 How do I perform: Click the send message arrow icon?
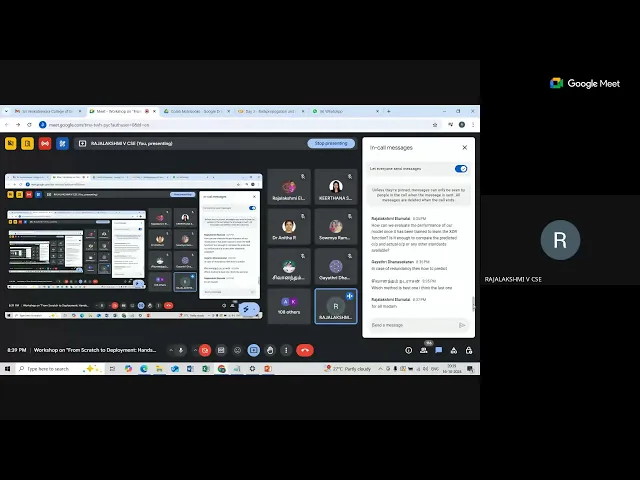[462, 325]
